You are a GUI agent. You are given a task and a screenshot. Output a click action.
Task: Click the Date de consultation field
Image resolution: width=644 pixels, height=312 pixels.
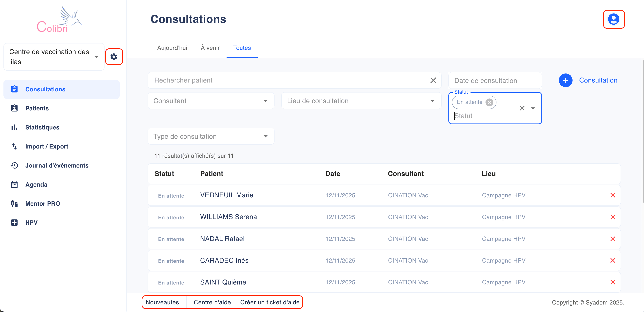(495, 80)
